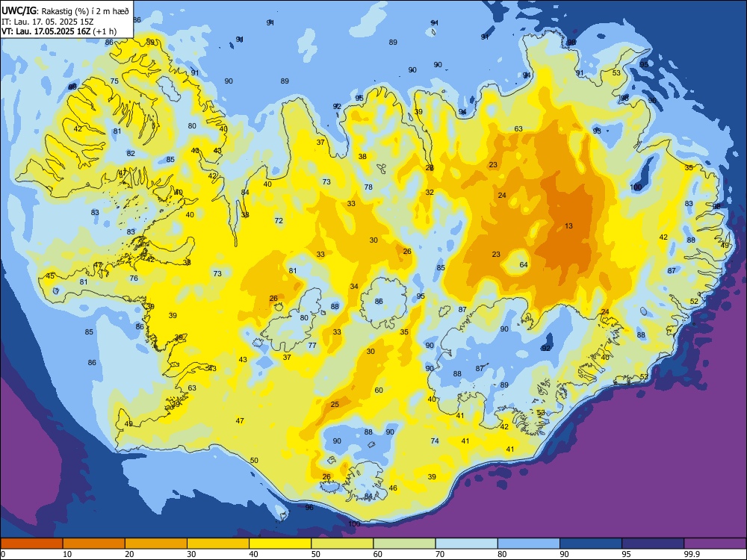747x560 pixels.
Task: Click the legend tick label '95'
Action: point(626,554)
